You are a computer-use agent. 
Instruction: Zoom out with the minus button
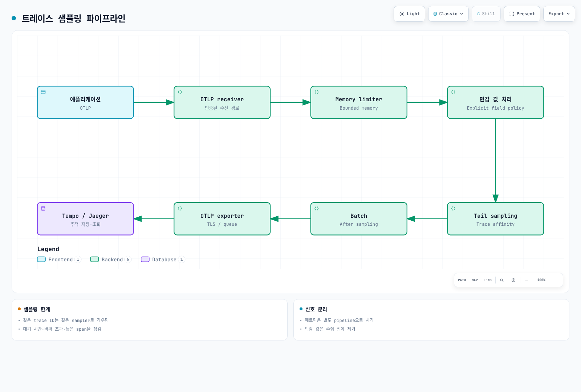point(527,280)
